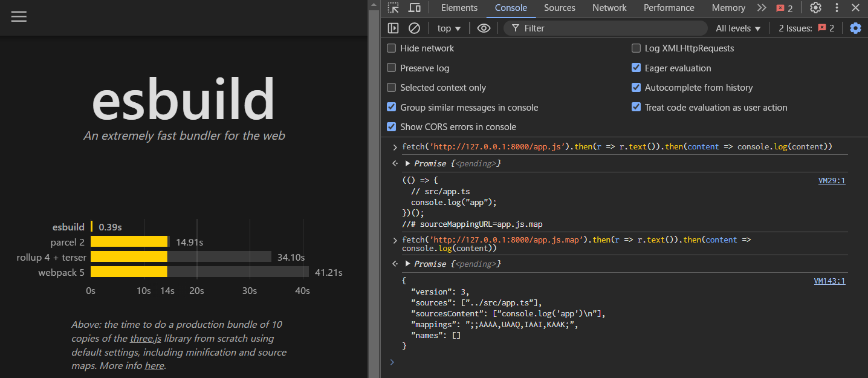Viewport: 868px width, 378px height.
Task: Disable Show CORS errors in console
Action: pyautogui.click(x=392, y=127)
